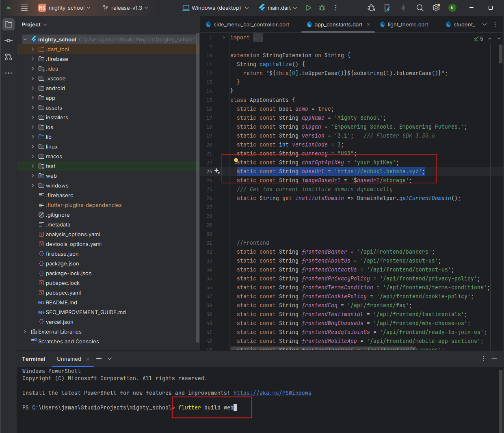
Task: Add a new terminal tab
Action: (x=99, y=359)
